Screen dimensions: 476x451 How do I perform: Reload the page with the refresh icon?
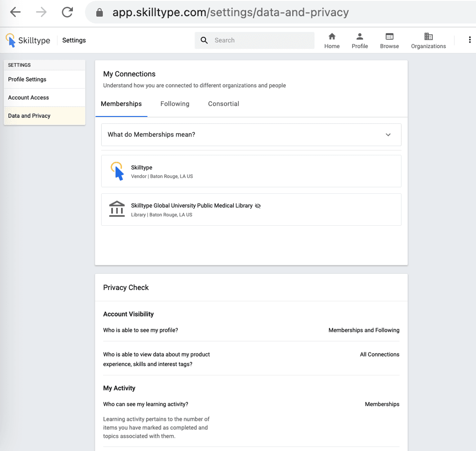[x=67, y=12]
